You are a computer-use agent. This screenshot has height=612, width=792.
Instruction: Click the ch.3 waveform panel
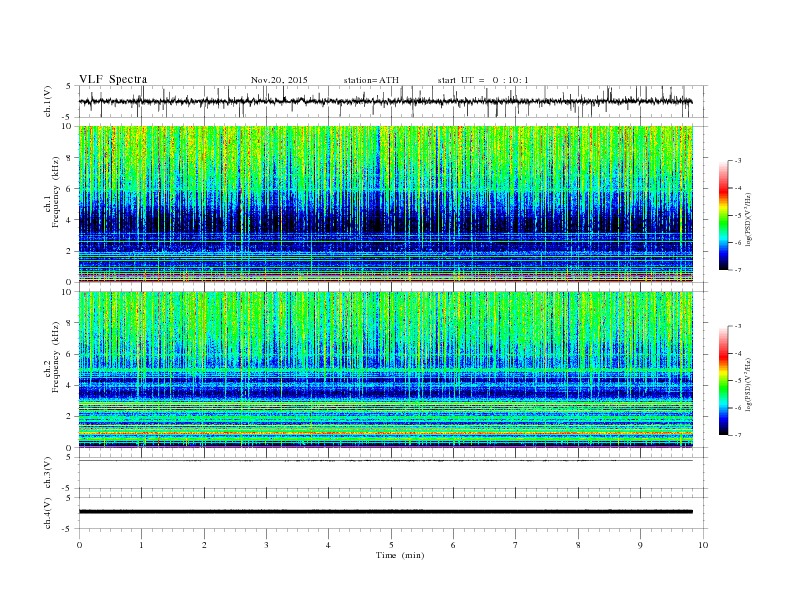coord(393,473)
